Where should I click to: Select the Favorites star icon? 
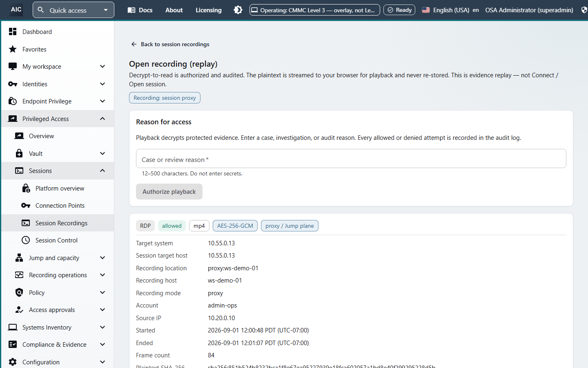[13, 49]
